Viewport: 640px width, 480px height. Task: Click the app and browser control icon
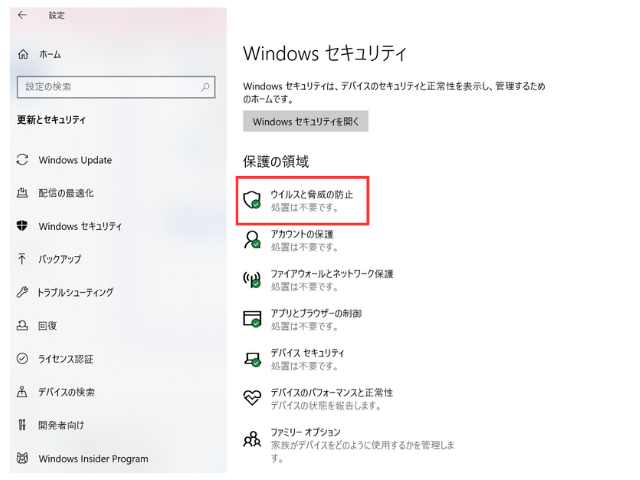[252, 319]
